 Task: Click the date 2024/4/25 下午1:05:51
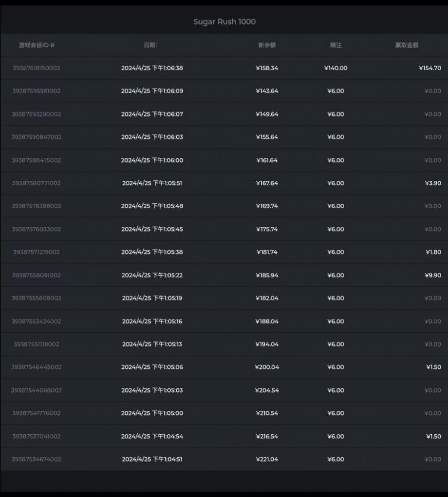pyautogui.click(x=152, y=183)
